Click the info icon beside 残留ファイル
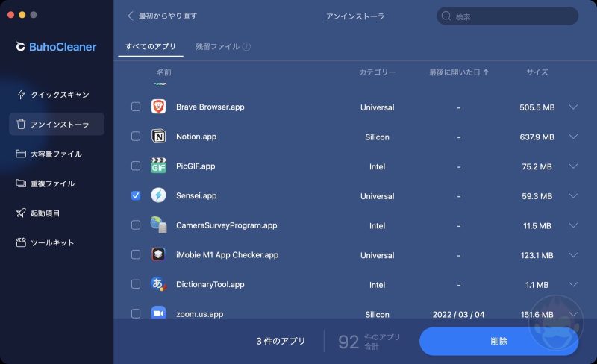Screen dimensions: 597x364 (246, 46)
